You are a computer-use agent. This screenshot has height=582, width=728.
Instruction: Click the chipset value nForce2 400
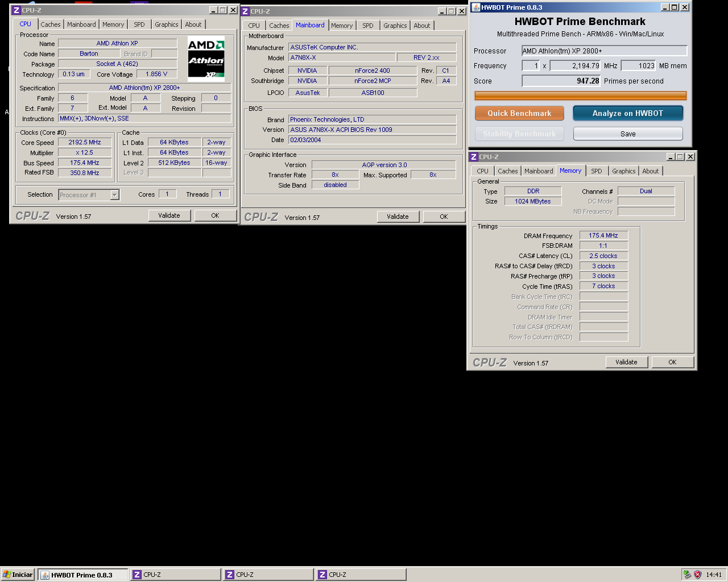[373, 70]
